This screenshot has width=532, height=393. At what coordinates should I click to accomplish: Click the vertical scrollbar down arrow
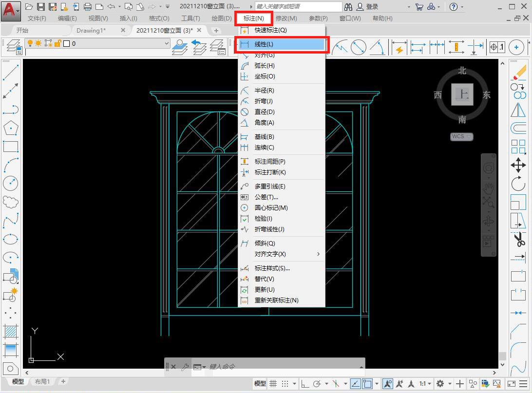pyautogui.click(x=502, y=365)
